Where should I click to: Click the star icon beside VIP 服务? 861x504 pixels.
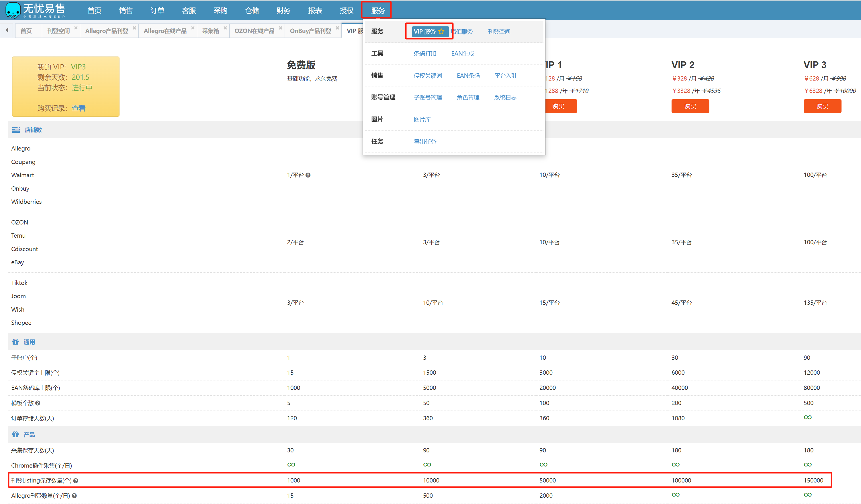tap(441, 32)
